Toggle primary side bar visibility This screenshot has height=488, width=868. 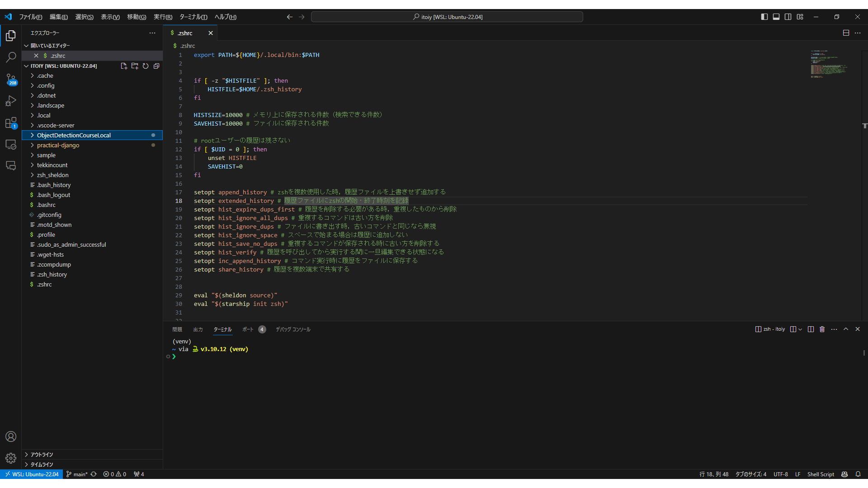tap(764, 17)
